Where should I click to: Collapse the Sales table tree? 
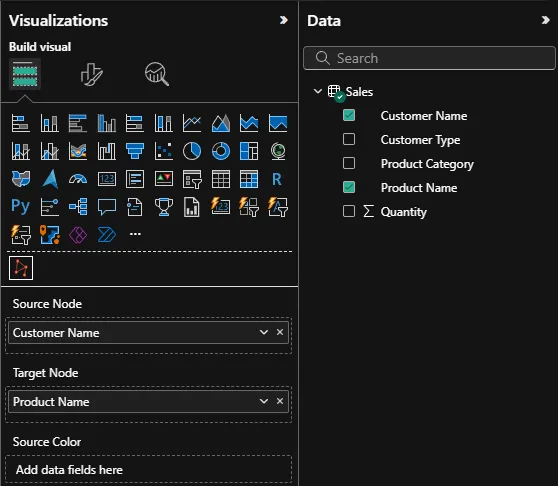317,91
